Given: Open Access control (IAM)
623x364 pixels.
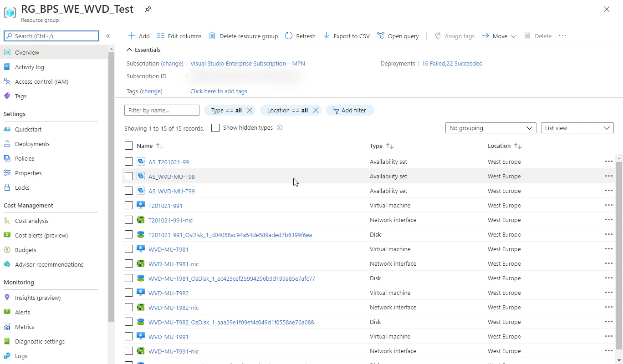Looking at the screenshot, I should click(41, 81).
